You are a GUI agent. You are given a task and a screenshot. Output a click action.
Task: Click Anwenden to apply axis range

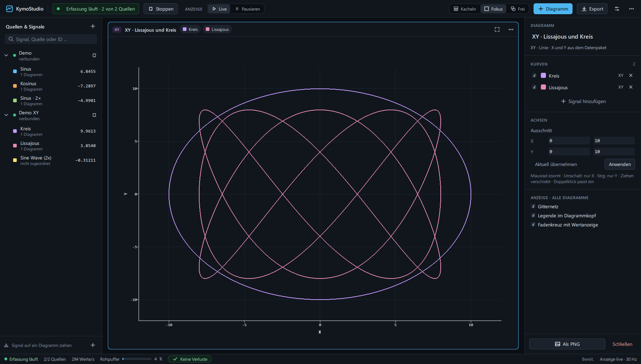click(620, 164)
